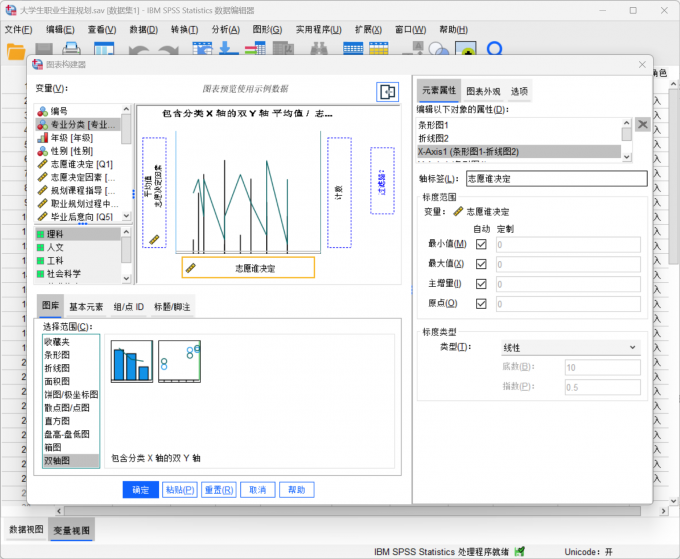Select 志愿谁决定 [Q1] scale variable

[80, 164]
